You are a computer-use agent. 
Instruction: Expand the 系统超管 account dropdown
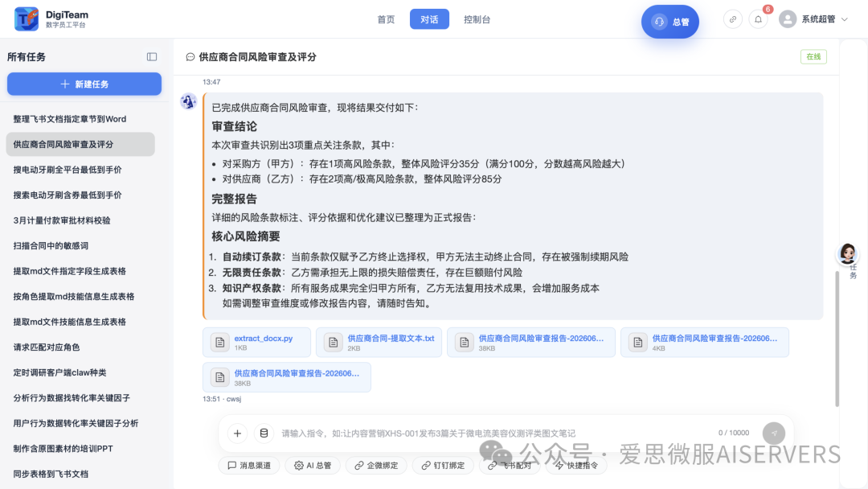[845, 19]
